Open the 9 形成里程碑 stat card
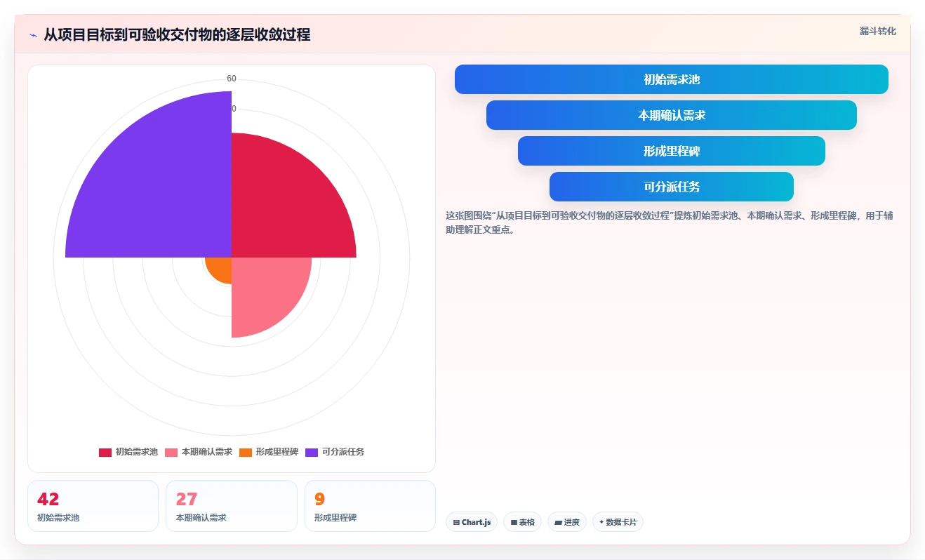Viewport: 925px width, 560px height. [370, 506]
